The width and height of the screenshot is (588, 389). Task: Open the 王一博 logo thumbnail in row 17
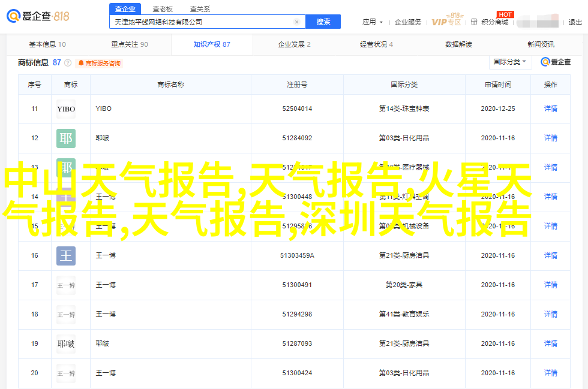click(66, 285)
